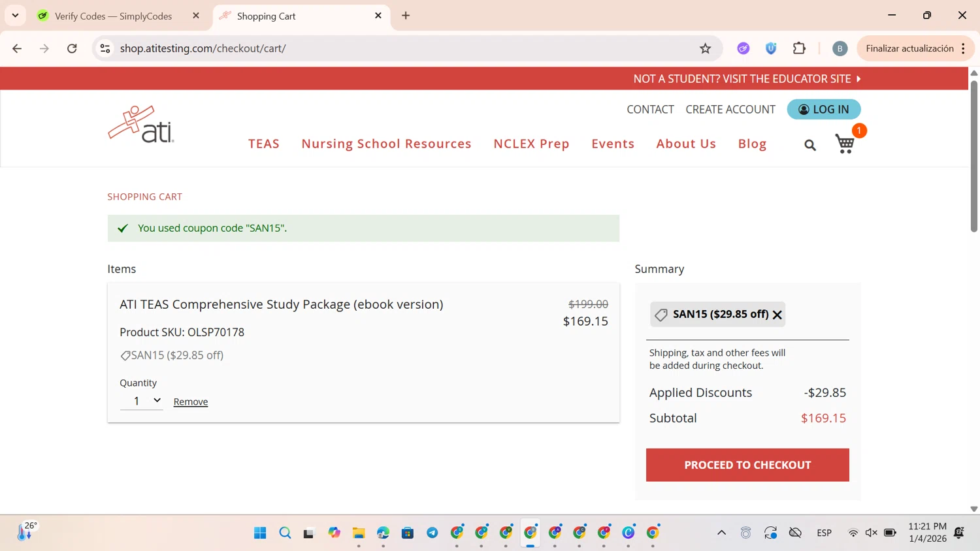Click the purple SimplyCodes extension icon

click(x=743, y=48)
